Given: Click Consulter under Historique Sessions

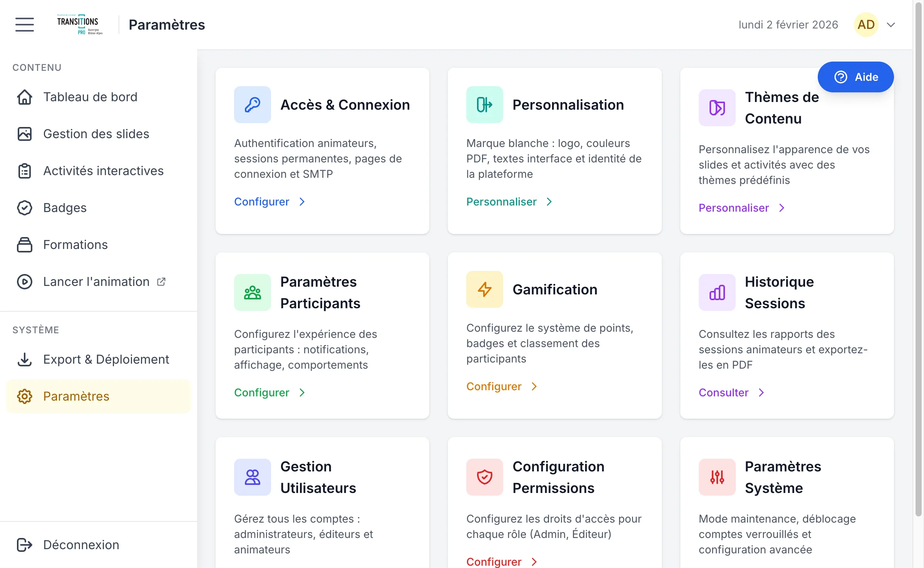Looking at the screenshot, I should [724, 393].
